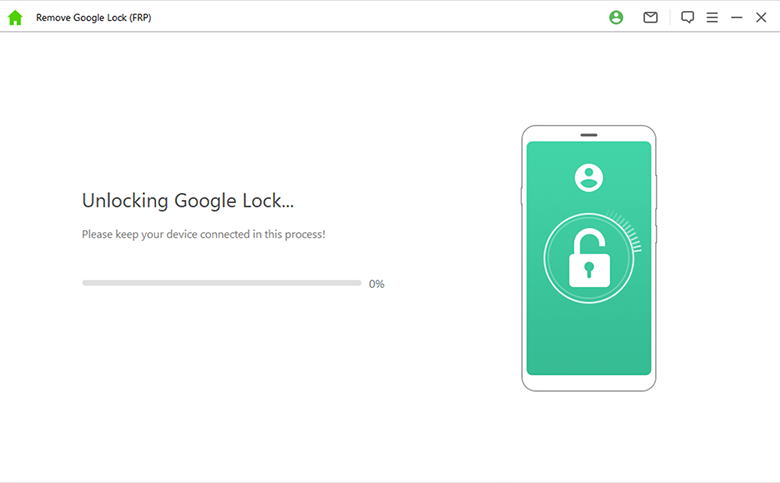Click the vertical divider beside the mail icon
780x483 pixels.
tap(669, 18)
